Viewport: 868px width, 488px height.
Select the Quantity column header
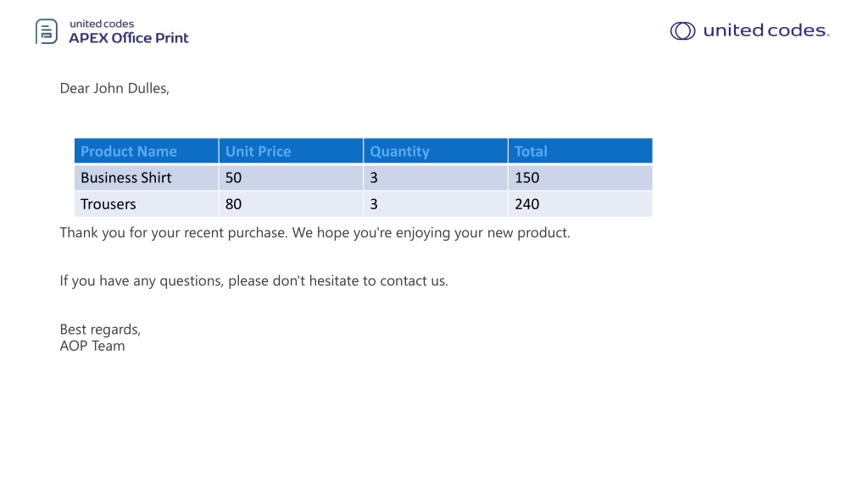click(x=436, y=151)
